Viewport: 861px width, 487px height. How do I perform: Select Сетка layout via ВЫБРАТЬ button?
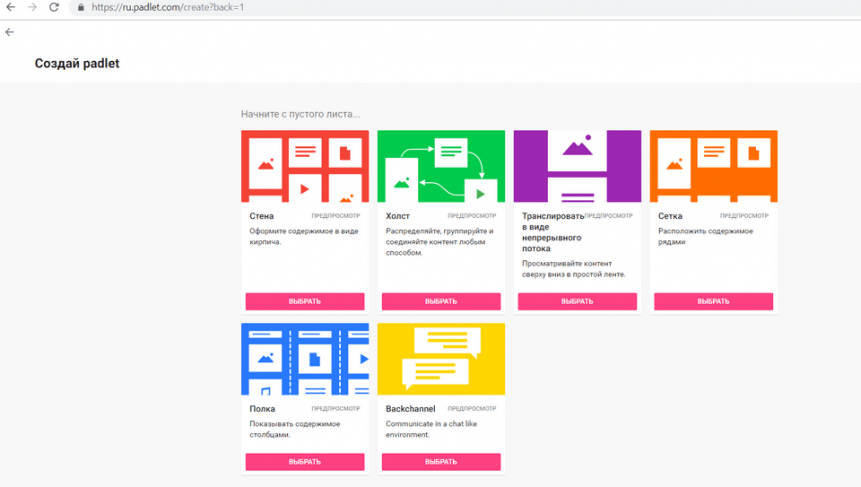tap(713, 301)
